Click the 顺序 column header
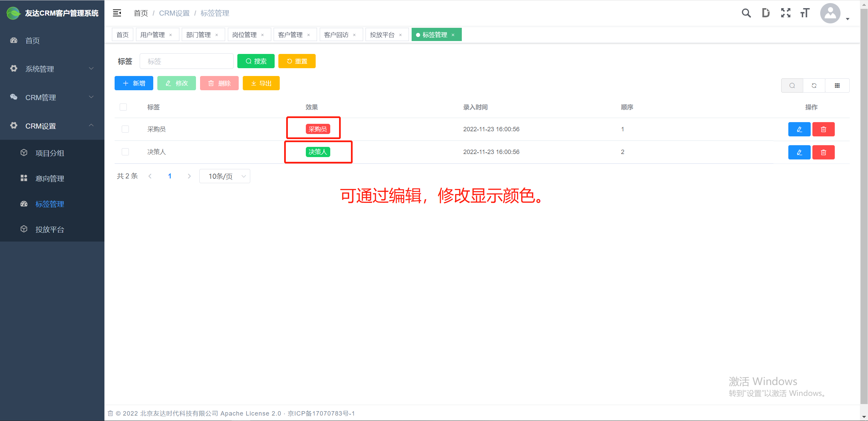Screen dimensions: 868x421 click(x=627, y=107)
